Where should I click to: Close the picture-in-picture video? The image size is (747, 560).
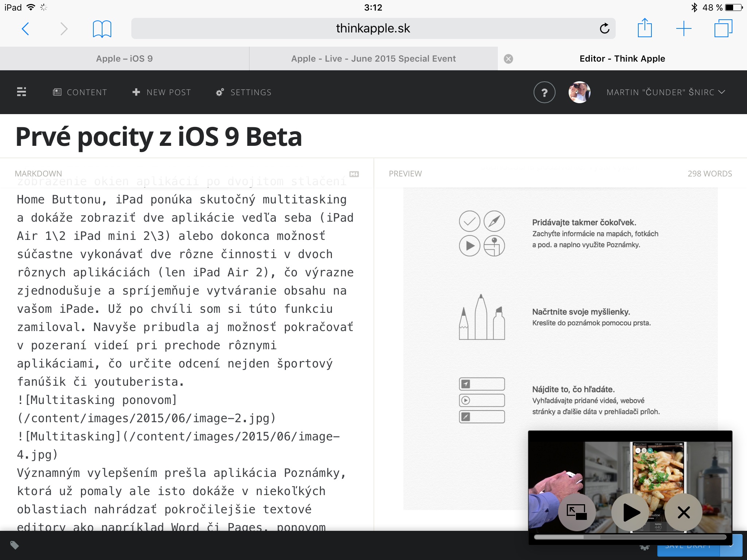coord(684,512)
